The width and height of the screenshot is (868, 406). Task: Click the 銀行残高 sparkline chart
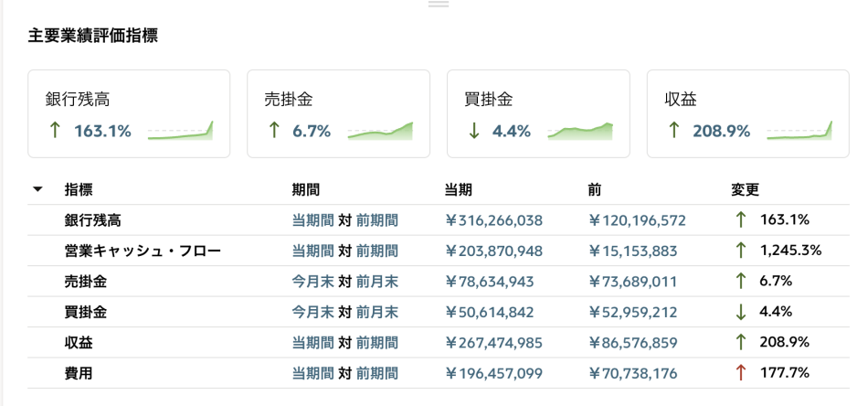click(x=180, y=132)
